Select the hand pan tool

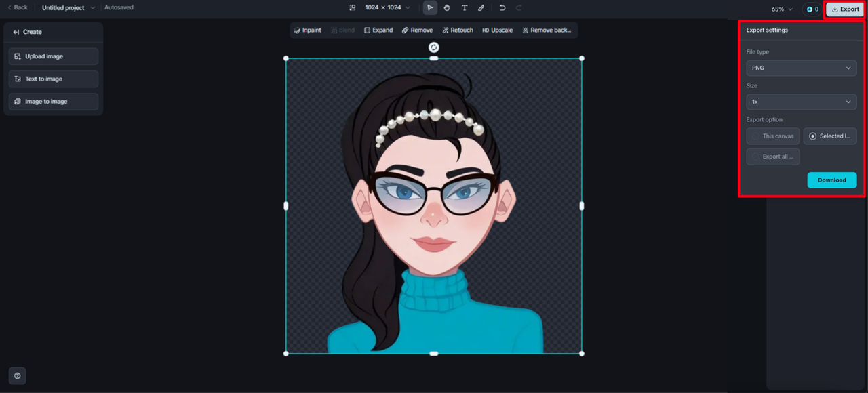(x=447, y=8)
